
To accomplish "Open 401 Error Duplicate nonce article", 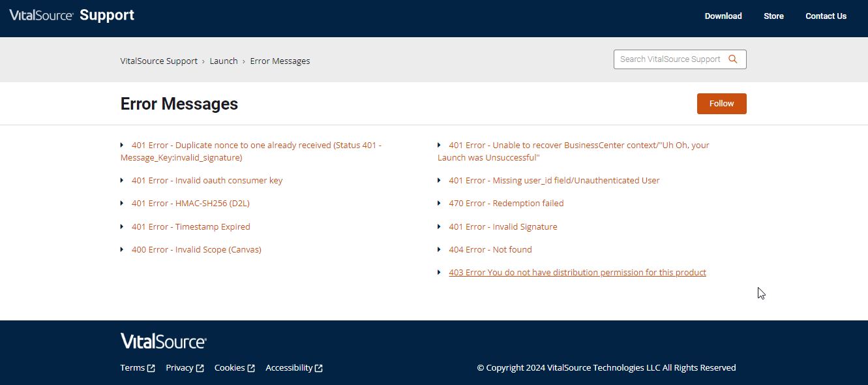I will click(x=251, y=151).
